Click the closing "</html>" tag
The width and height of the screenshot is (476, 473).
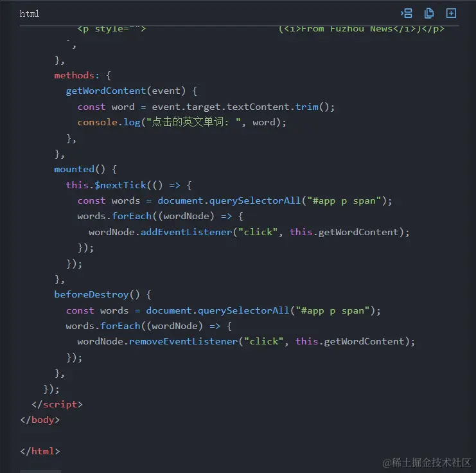click(x=40, y=451)
